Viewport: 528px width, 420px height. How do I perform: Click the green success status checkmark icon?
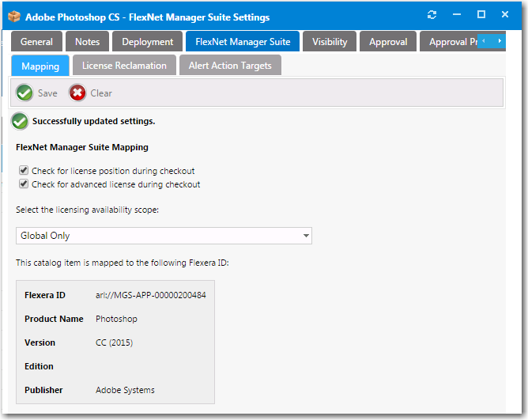(20, 121)
